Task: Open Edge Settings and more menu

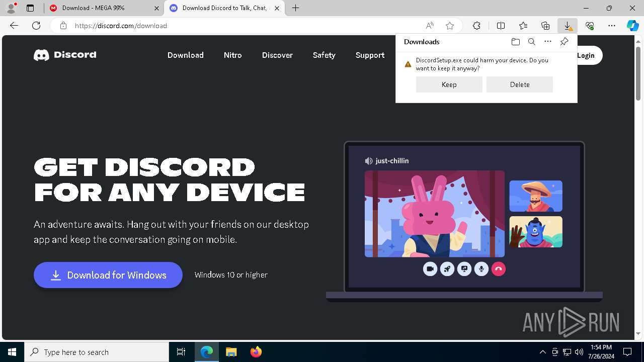Action: click(612, 26)
